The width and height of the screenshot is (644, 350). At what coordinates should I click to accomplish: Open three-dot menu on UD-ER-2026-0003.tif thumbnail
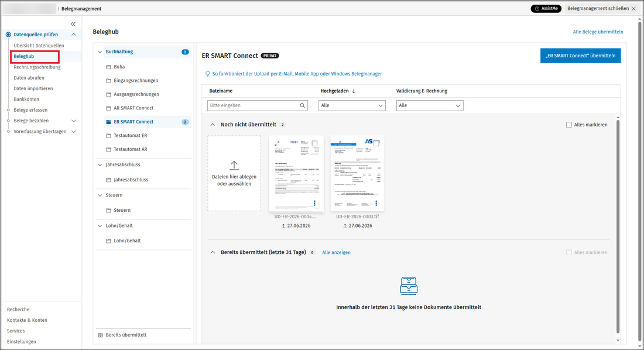(376, 203)
